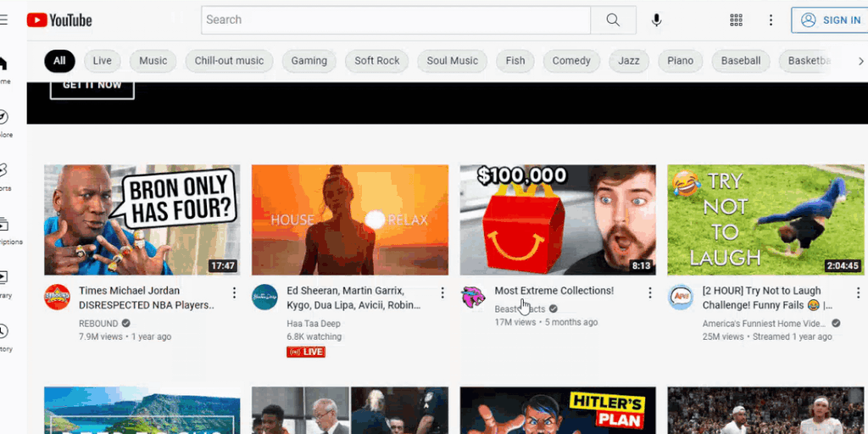Open options menu for Ed Sheeran video
Image resolution: width=868 pixels, height=434 pixels.
pos(442,292)
